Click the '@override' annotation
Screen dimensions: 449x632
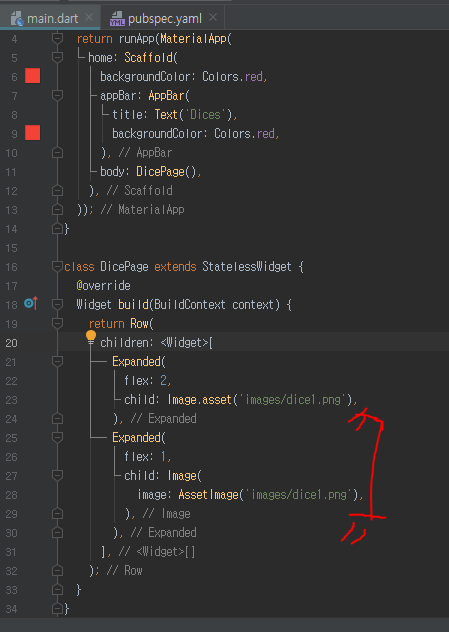(103, 285)
